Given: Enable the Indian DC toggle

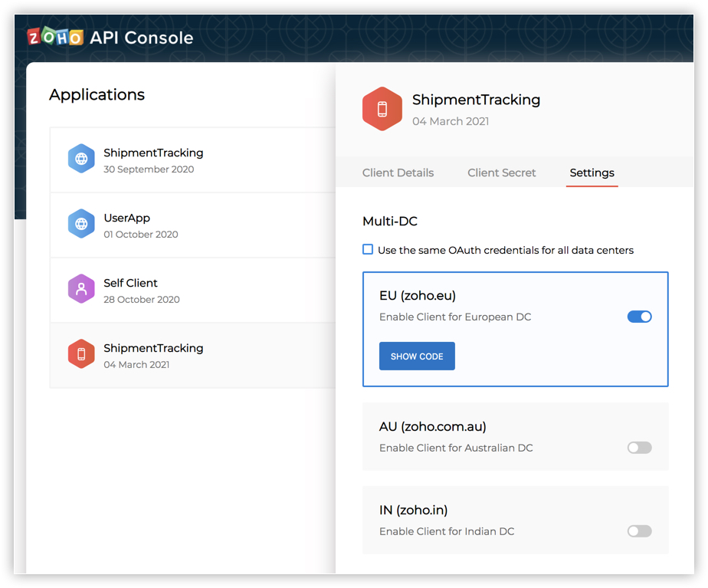Looking at the screenshot, I should 639,531.
